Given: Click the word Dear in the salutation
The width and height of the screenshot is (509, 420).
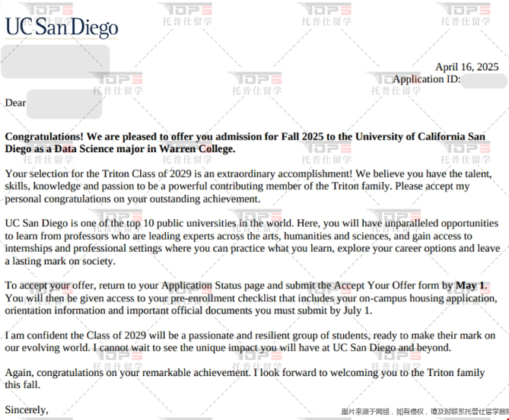Looking at the screenshot, I should click(15, 103).
